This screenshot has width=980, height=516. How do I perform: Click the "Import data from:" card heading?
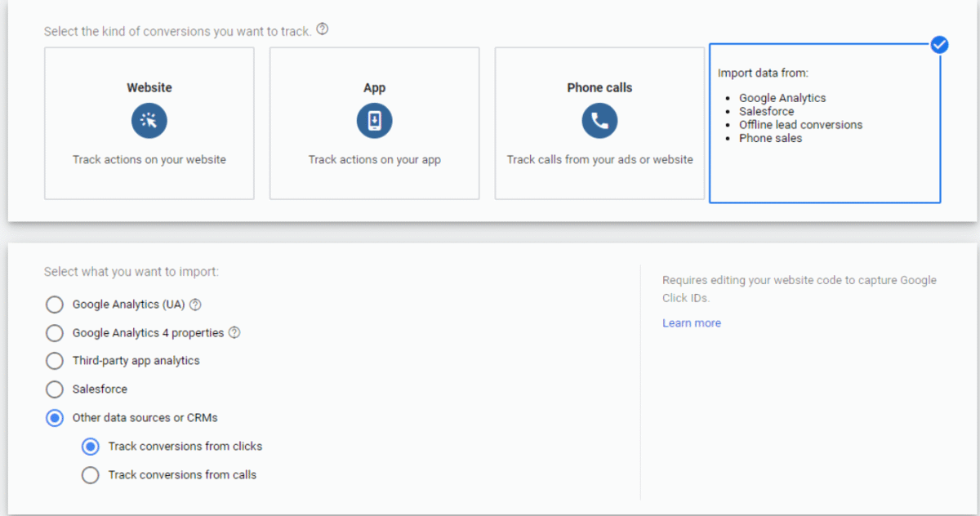(763, 73)
